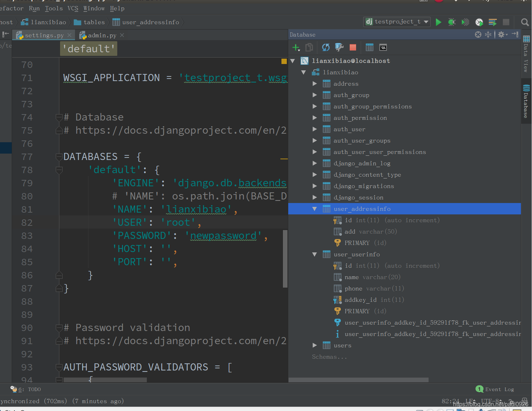Image resolution: width=532 pixels, height=411 pixels.
Task: Click fold marker beside DATABASES line
Action: click(x=59, y=156)
